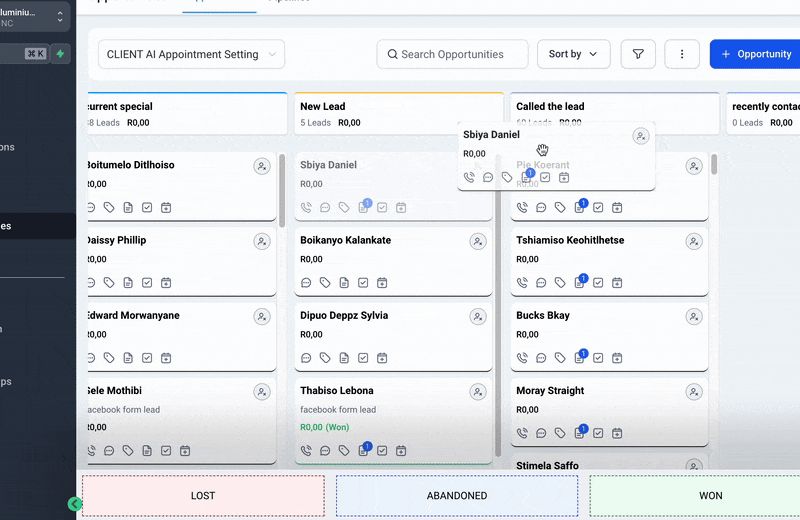The image size is (800, 520).
Task: Call Thabiso Lebona via phone icon
Action: click(306, 451)
